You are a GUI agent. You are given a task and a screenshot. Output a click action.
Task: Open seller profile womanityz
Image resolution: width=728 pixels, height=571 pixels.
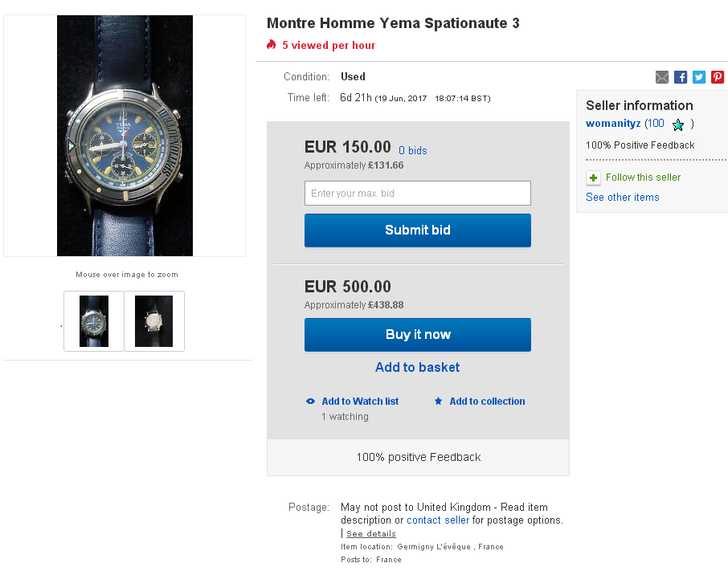[x=613, y=124]
